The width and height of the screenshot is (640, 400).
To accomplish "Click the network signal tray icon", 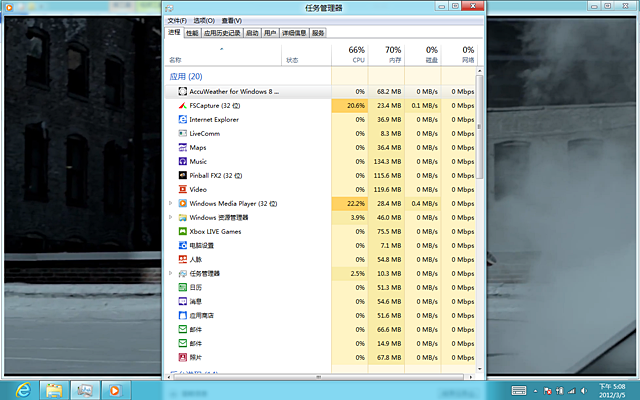I will pyautogui.click(x=572, y=391).
